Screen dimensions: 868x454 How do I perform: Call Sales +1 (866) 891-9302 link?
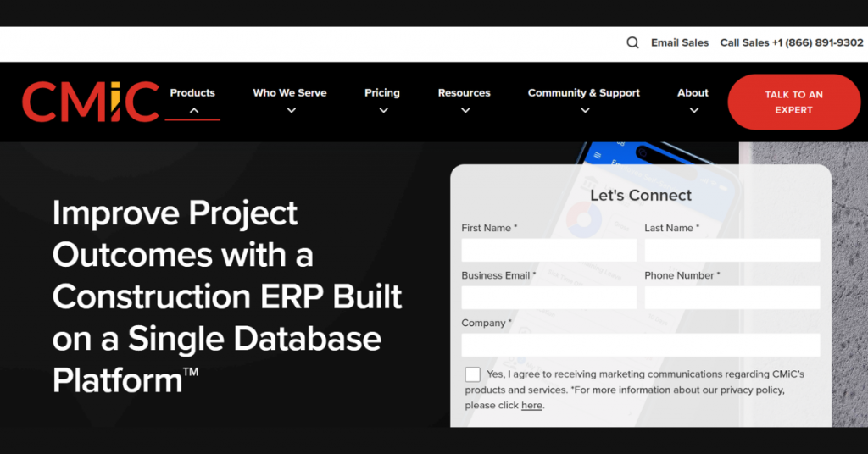(x=791, y=42)
